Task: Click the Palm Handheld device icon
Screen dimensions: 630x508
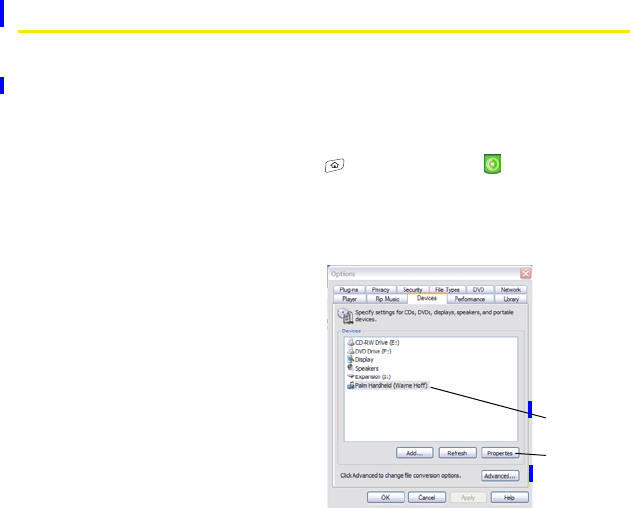Action: point(351,385)
